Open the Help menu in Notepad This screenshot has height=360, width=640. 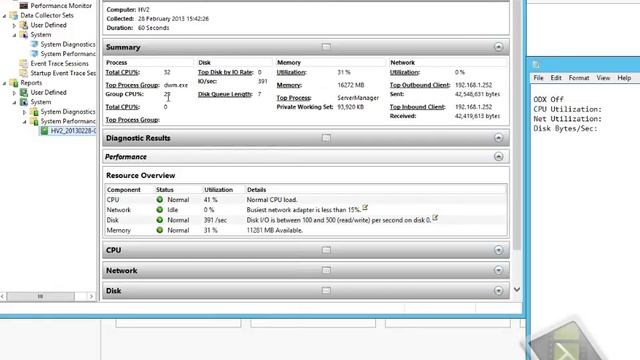[x=624, y=78]
